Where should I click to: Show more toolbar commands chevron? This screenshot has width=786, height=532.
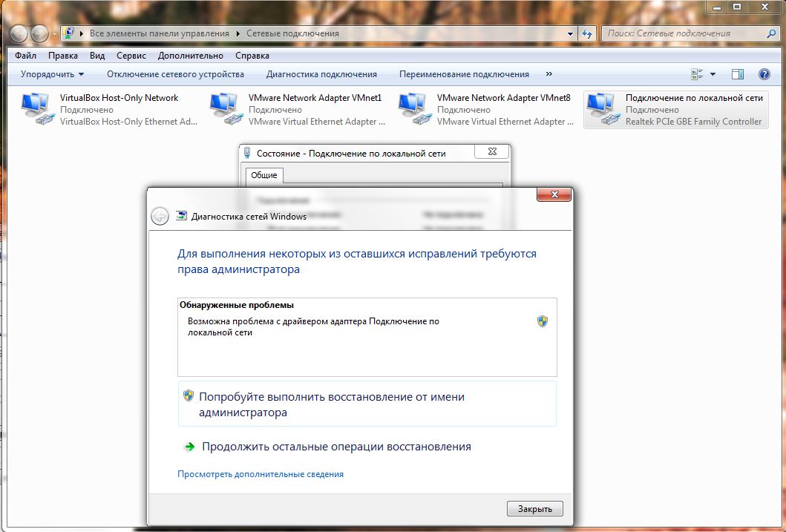(549, 74)
